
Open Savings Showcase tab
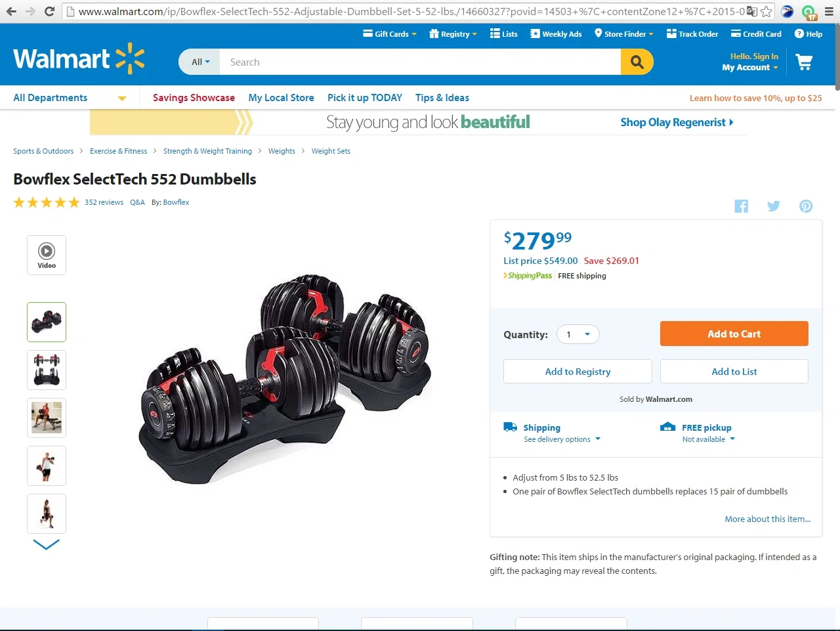194,98
